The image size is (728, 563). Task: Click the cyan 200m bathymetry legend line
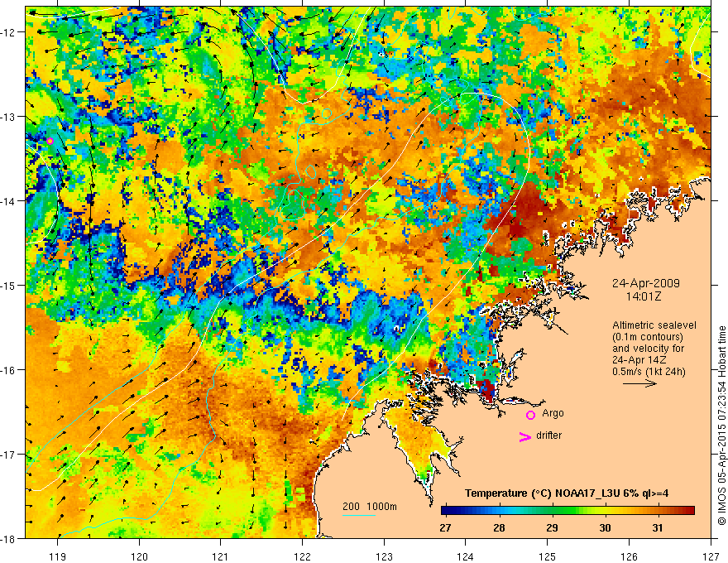(x=359, y=515)
